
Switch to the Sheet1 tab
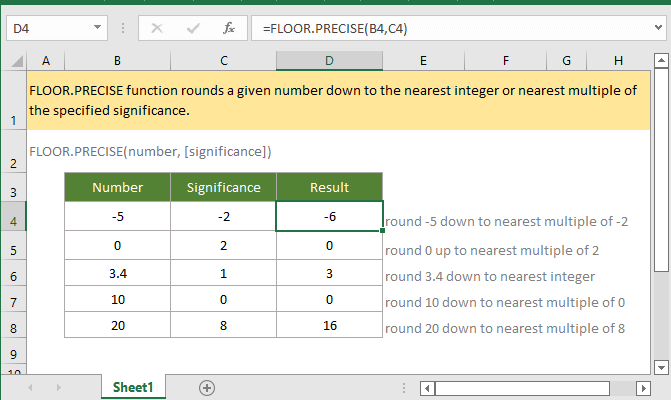[x=132, y=387]
